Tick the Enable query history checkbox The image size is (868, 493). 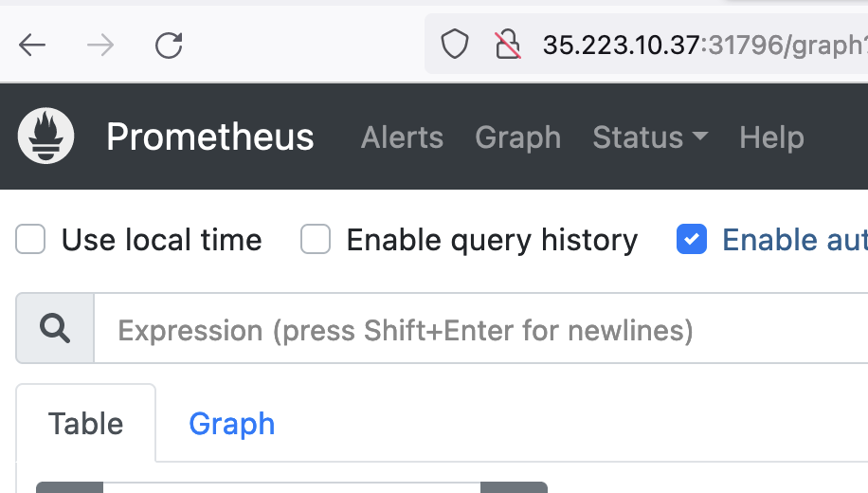[x=316, y=240]
